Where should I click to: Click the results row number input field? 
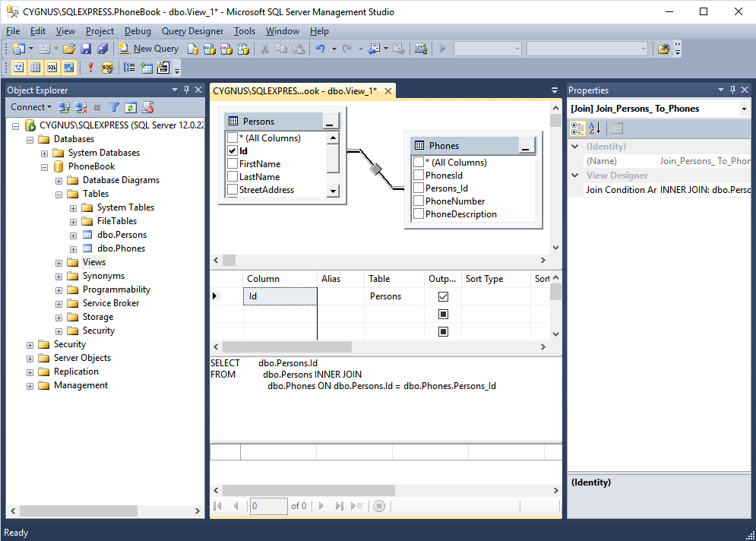click(x=268, y=506)
